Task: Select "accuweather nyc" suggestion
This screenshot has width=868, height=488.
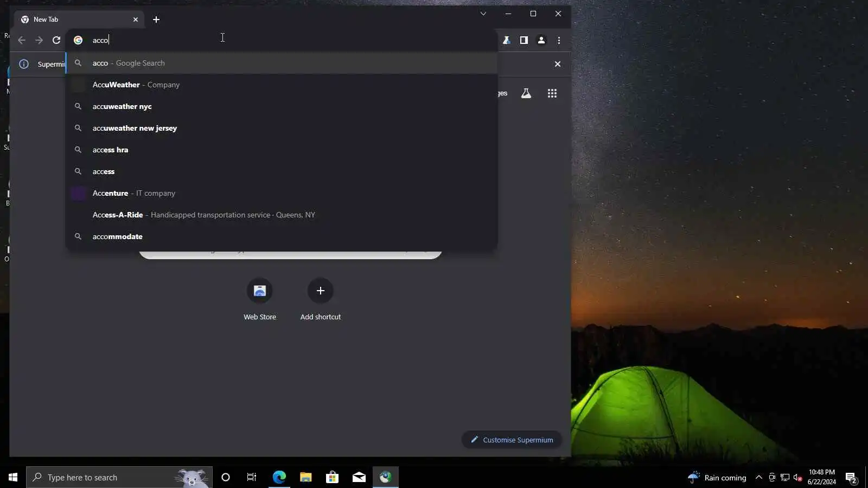Action: pos(282,106)
